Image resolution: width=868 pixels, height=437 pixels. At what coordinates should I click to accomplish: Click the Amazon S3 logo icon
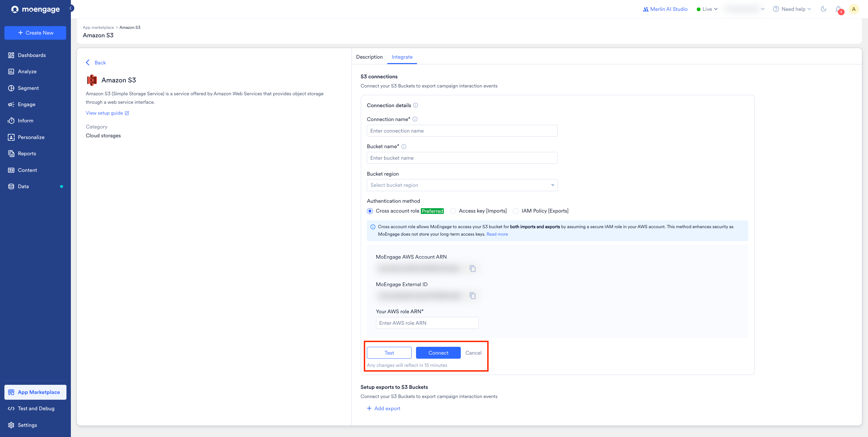click(92, 80)
